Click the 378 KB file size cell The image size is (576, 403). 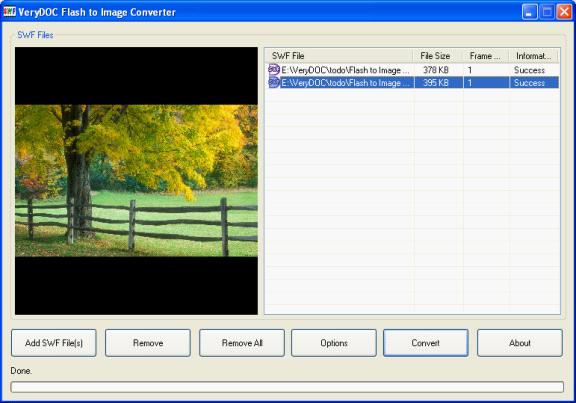tap(436, 70)
